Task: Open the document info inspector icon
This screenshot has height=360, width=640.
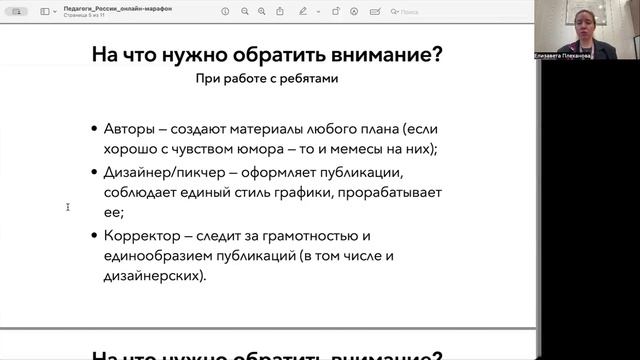Action: click(x=225, y=11)
